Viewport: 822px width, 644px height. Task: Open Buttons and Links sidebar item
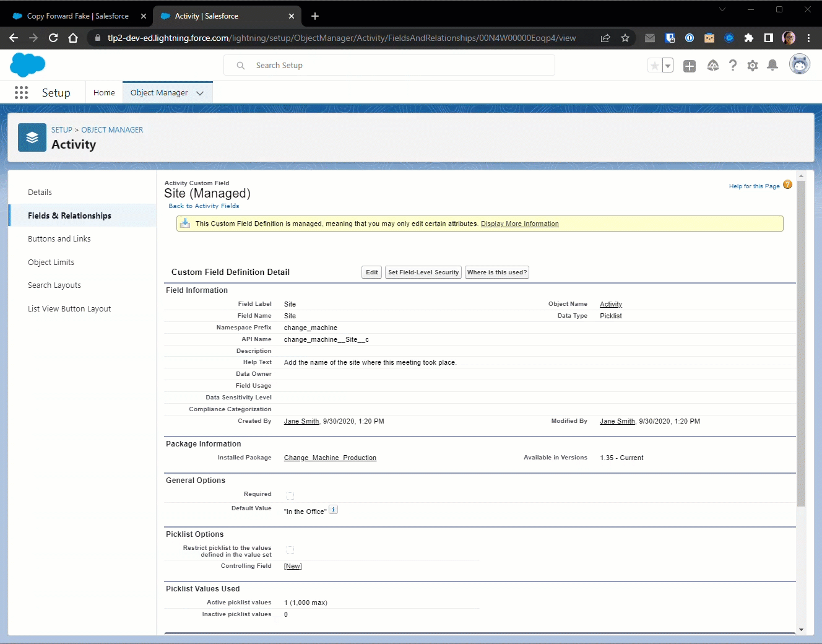coord(59,239)
